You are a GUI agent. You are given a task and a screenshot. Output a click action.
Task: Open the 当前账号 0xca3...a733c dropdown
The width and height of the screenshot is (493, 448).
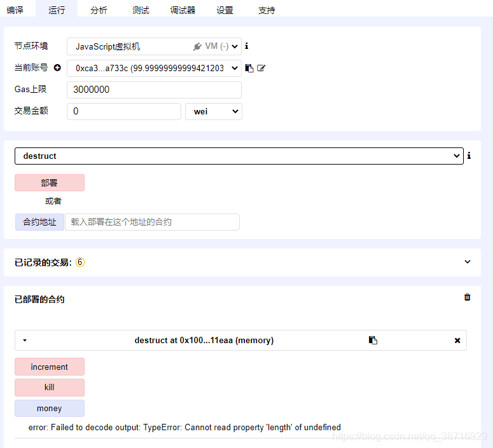point(154,68)
